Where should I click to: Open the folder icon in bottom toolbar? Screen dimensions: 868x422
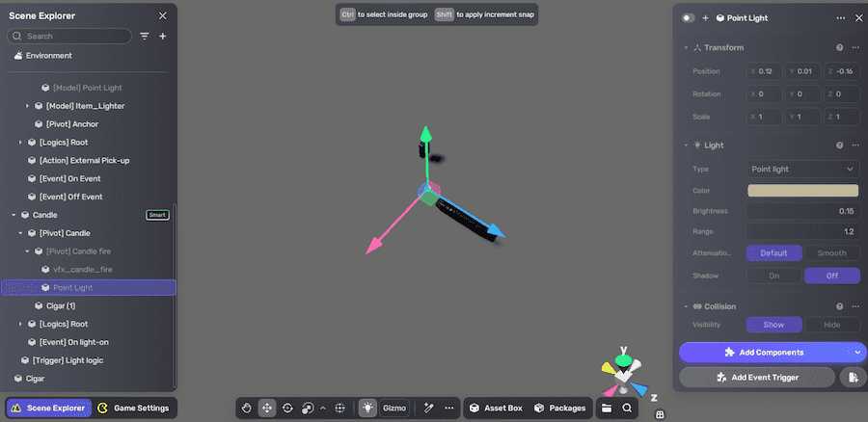pyautogui.click(x=607, y=408)
